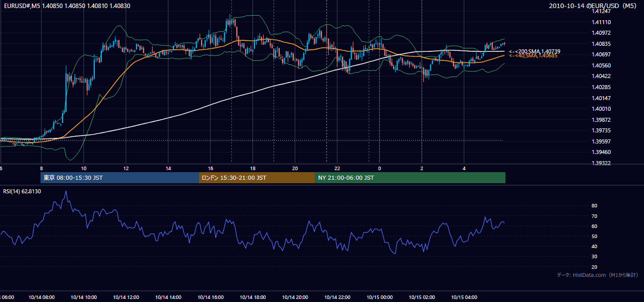Click hour 4 on the price chart's time axis

tap(464, 168)
